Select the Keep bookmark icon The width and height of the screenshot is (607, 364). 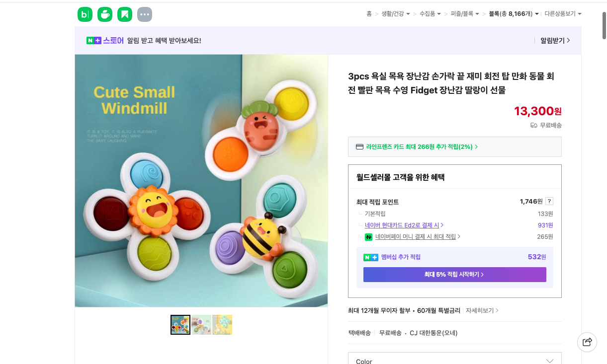(125, 14)
